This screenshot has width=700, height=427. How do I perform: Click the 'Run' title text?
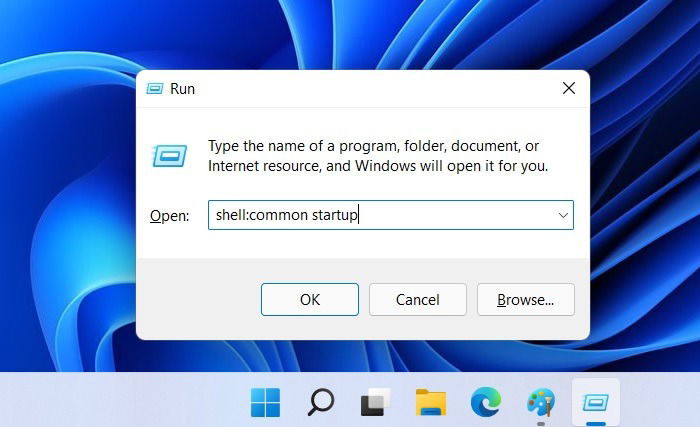pyautogui.click(x=182, y=88)
